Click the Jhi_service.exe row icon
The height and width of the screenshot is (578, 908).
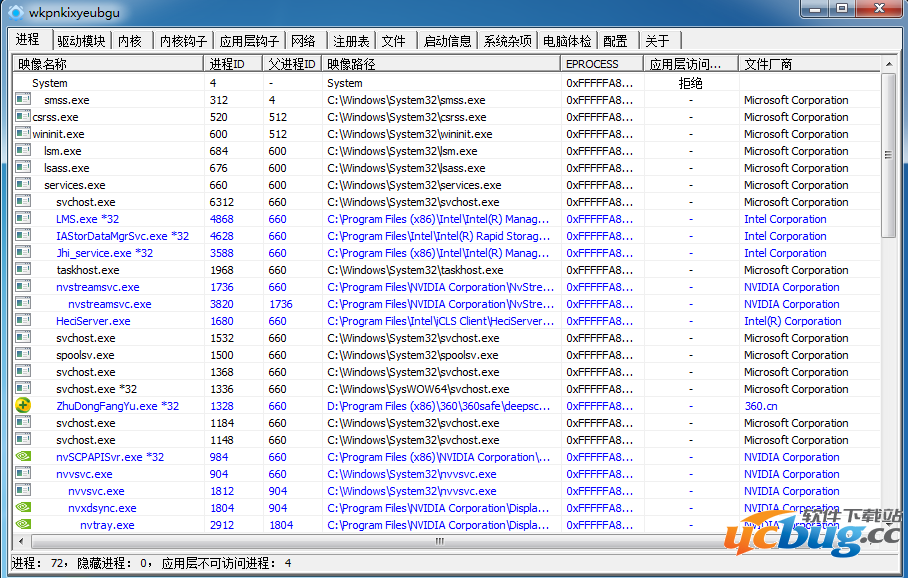tap(23, 253)
